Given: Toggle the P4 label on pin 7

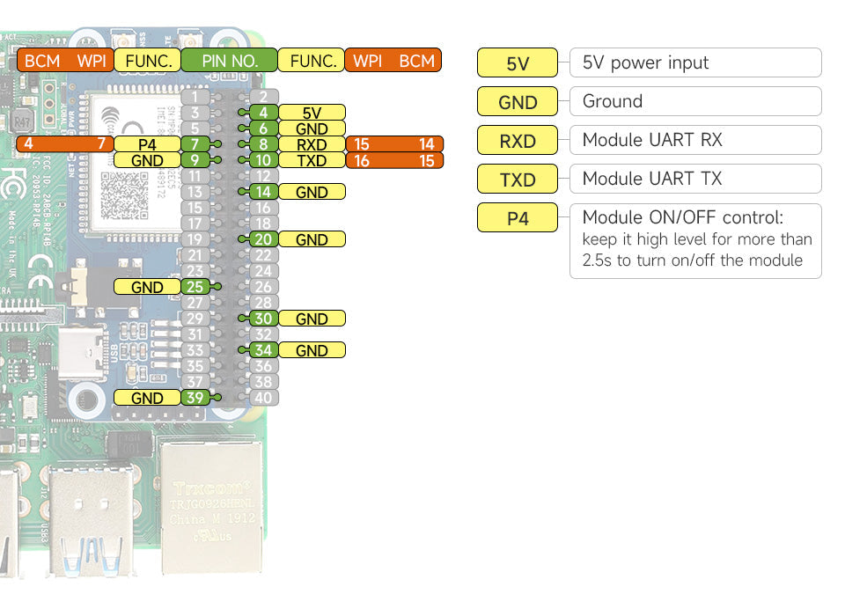Looking at the screenshot, I should (148, 144).
